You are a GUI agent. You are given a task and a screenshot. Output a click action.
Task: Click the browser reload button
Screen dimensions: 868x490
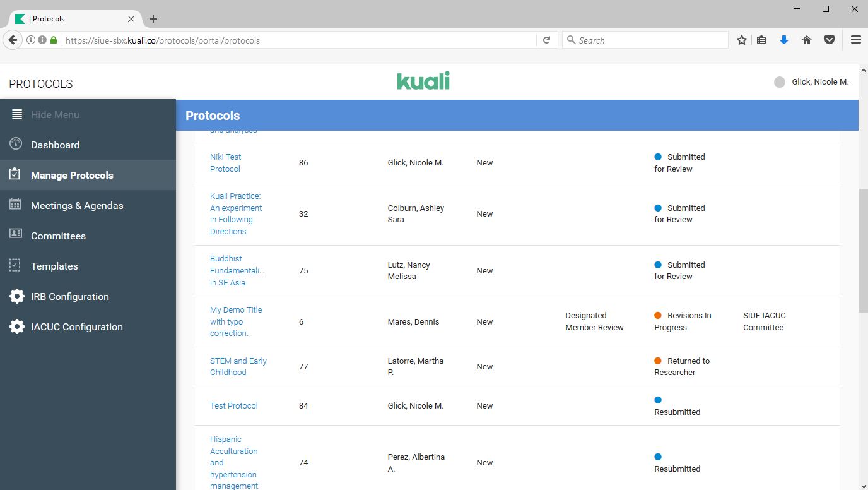547,40
